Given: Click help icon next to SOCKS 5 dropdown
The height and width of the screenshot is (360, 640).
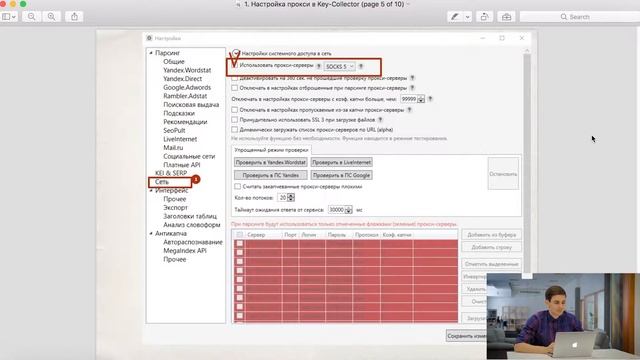Looking at the screenshot, I should [361, 66].
